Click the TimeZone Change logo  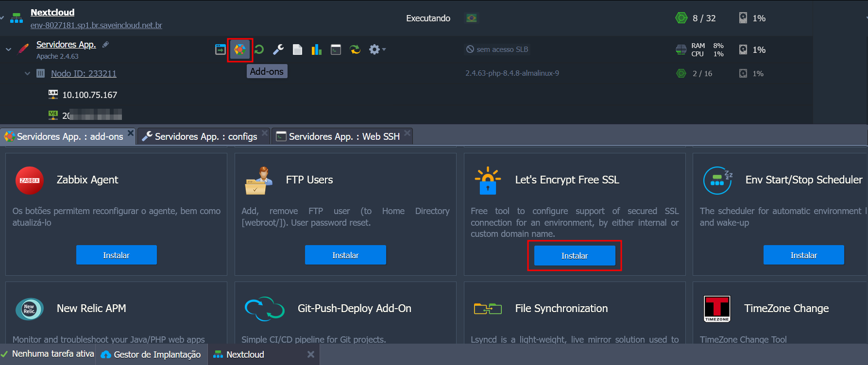tap(717, 309)
